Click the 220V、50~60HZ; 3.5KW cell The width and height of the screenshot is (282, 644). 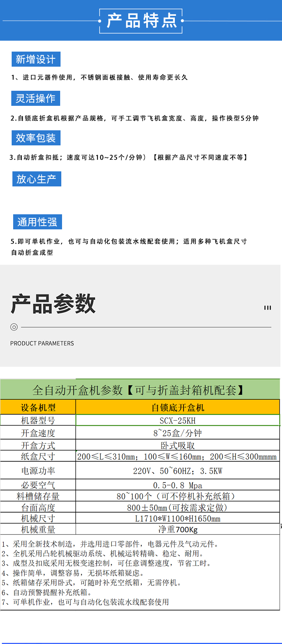pyautogui.click(x=178, y=471)
